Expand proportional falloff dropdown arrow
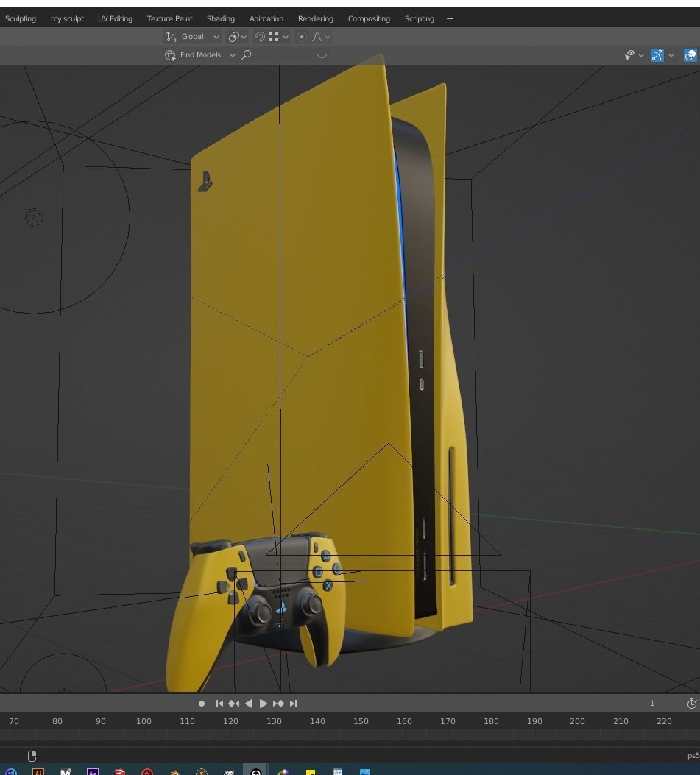 click(x=328, y=37)
